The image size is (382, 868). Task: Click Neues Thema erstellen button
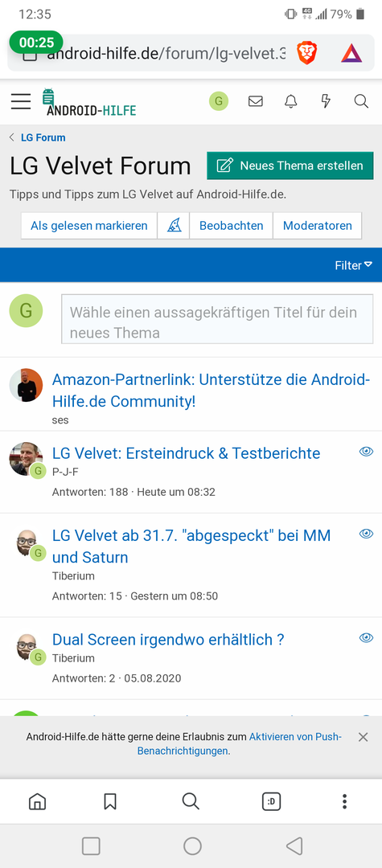pos(290,166)
